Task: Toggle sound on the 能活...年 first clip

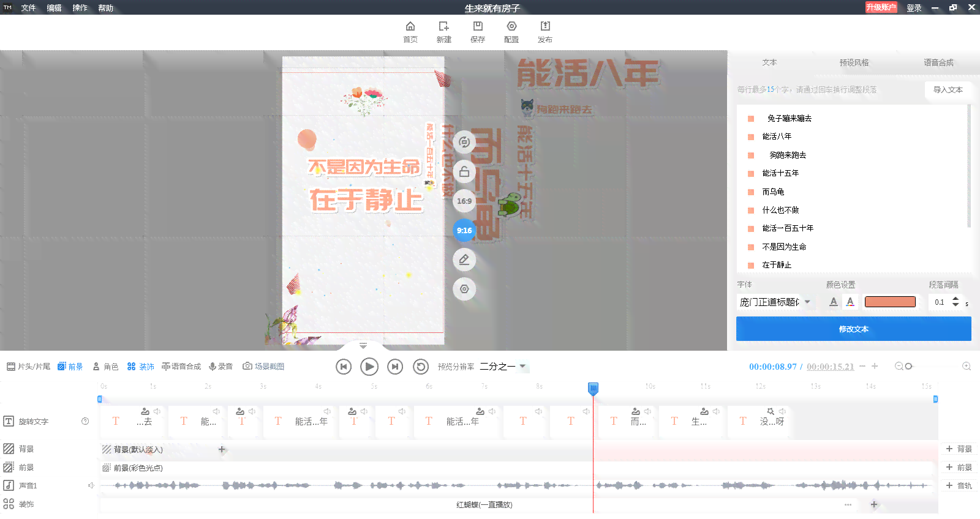Action: [327, 411]
